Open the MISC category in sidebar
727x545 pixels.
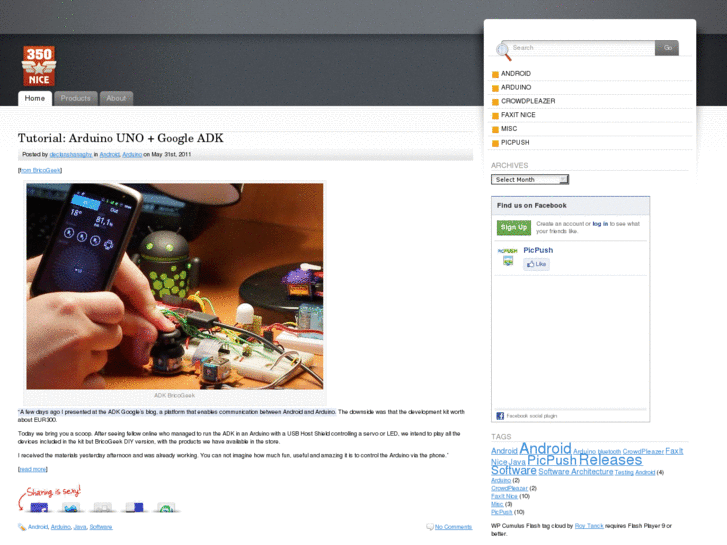(x=509, y=129)
